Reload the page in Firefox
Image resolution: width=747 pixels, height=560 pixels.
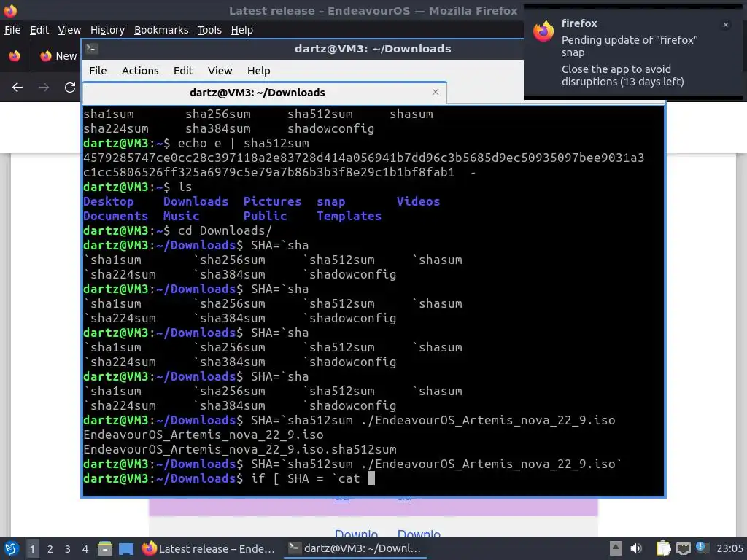70,87
